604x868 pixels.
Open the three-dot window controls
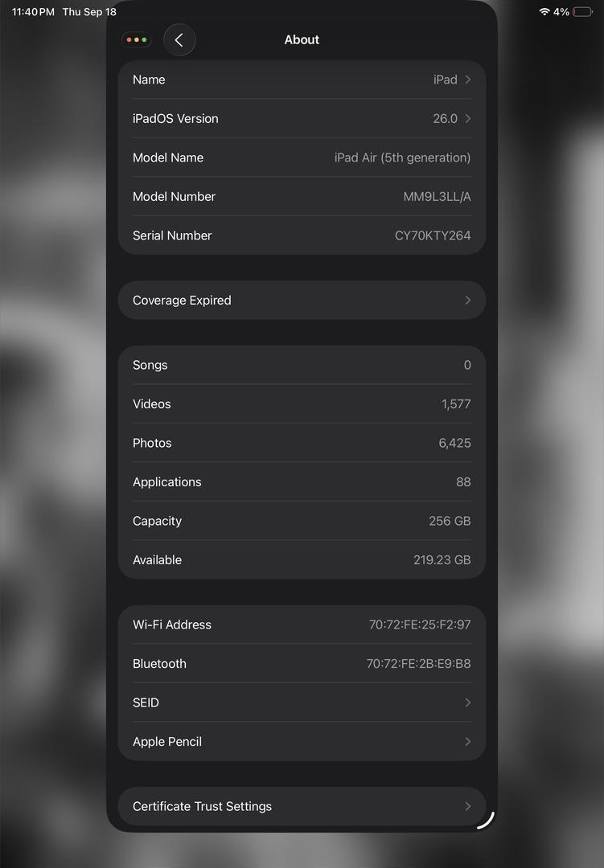pyautogui.click(x=136, y=40)
